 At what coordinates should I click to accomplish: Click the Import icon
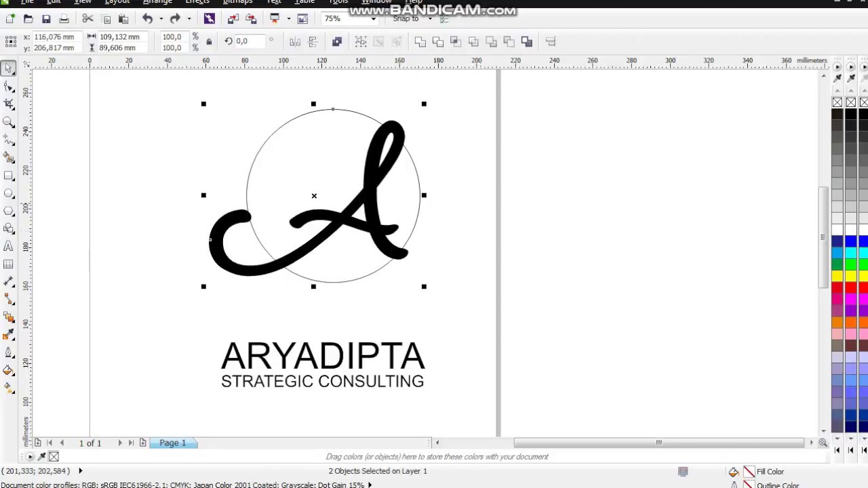pos(233,19)
